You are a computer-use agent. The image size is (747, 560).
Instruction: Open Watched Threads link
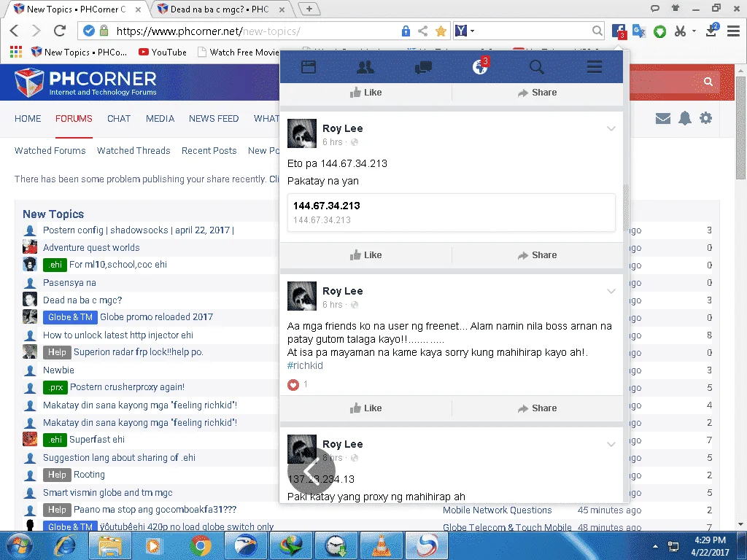[x=133, y=150]
